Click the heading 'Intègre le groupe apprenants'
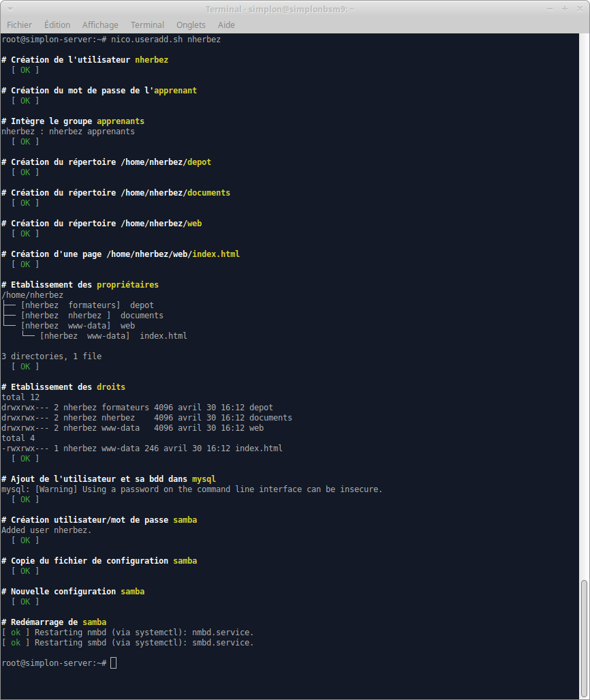The image size is (590, 700). click(73, 121)
